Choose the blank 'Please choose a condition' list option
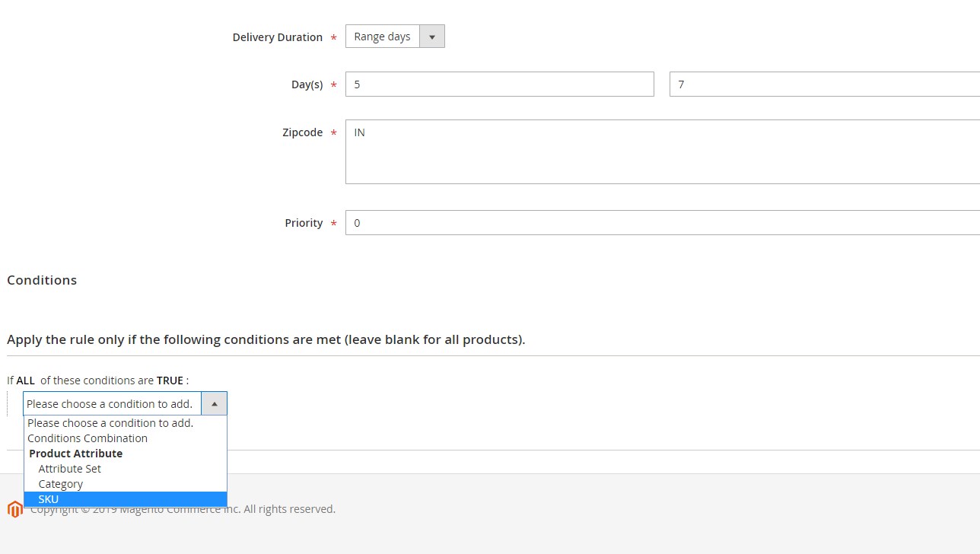Viewport: 980px width, 554px height. click(110, 423)
